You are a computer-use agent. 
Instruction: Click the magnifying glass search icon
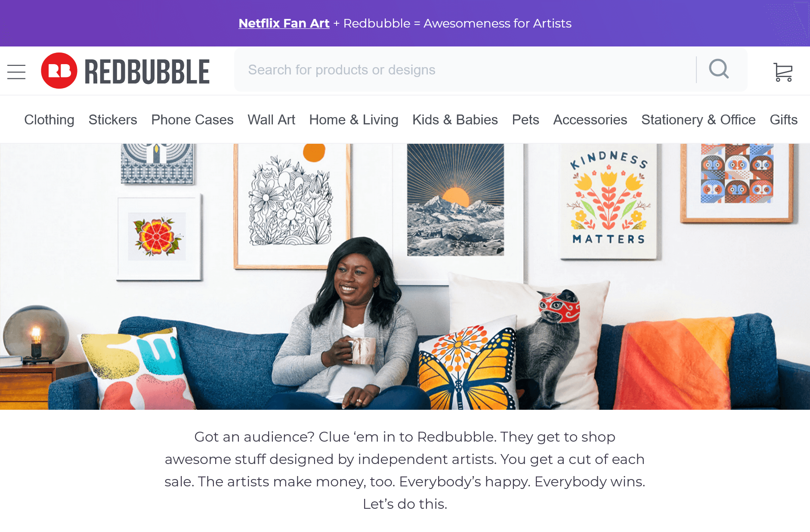718,69
